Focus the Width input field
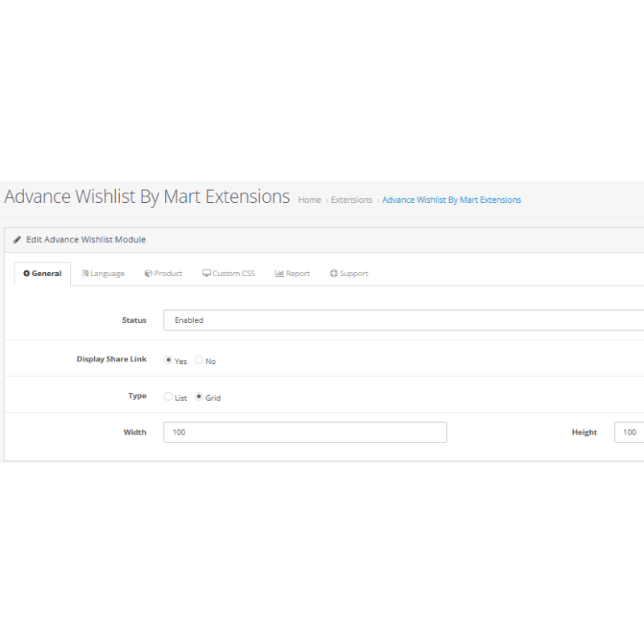The image size is (644, 644). [x=304, y=432]
